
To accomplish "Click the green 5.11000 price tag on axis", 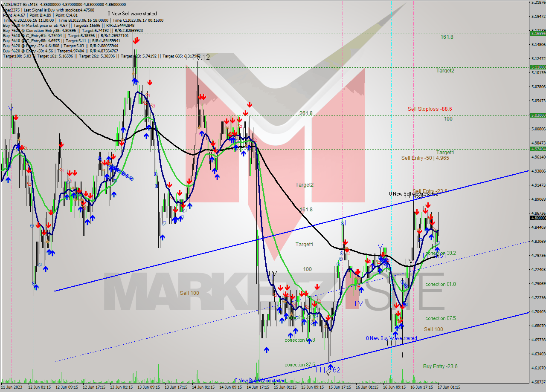I will coord(537,67).
